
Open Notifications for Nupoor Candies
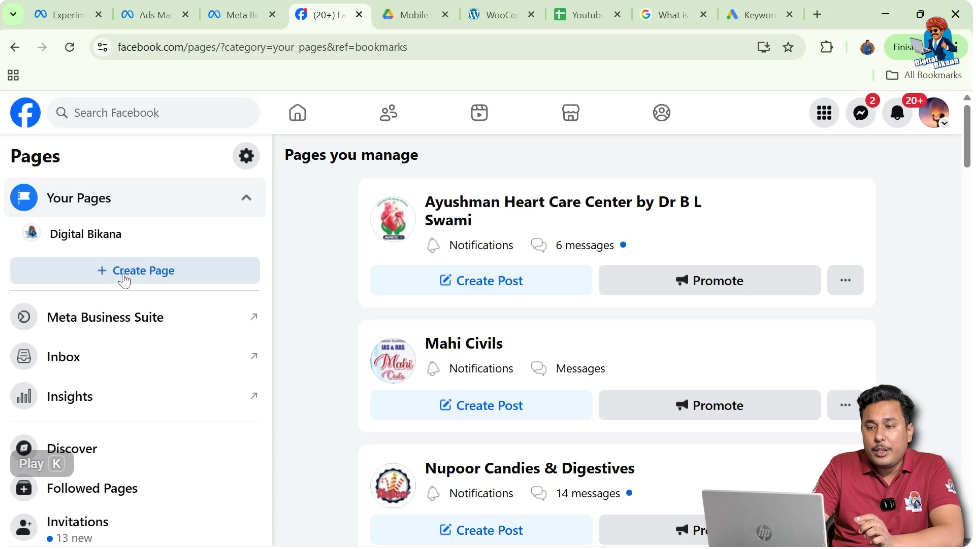pos(471,493)
